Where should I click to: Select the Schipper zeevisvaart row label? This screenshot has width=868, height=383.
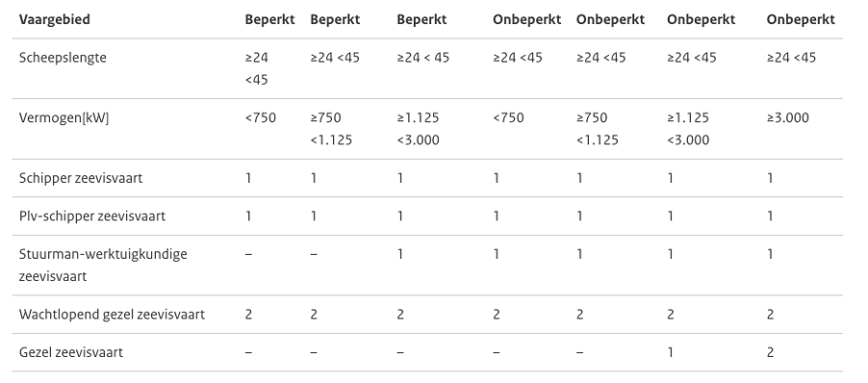[80, 178]
